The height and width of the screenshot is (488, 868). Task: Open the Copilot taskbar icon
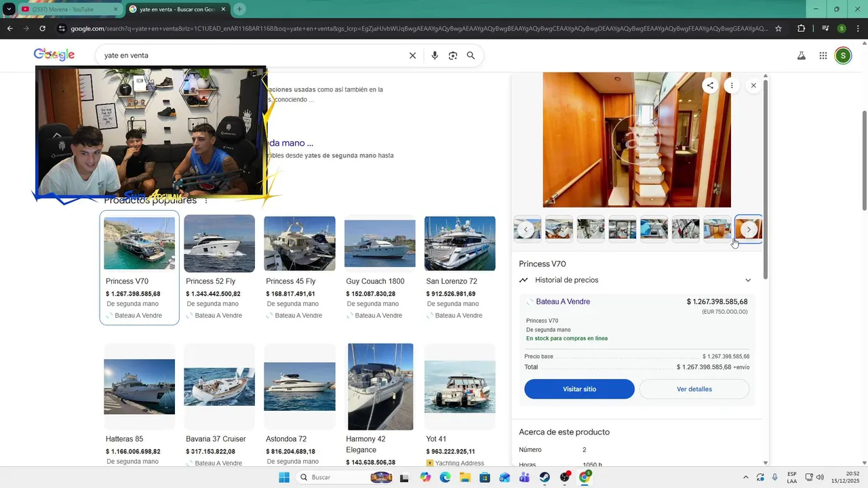425,477
